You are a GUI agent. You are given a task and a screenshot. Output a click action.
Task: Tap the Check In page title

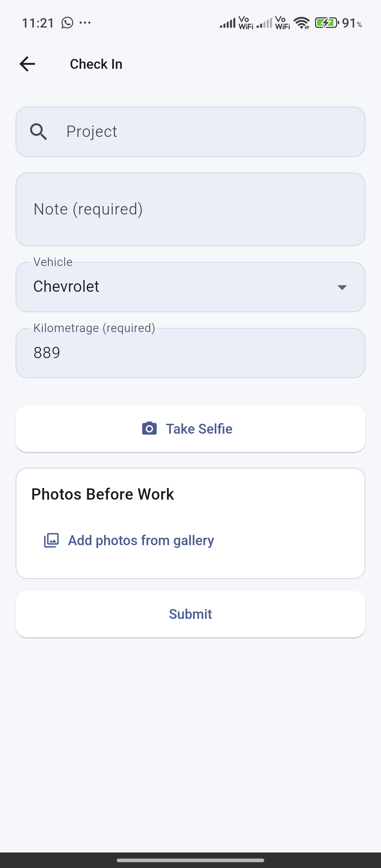coord(96,64)
